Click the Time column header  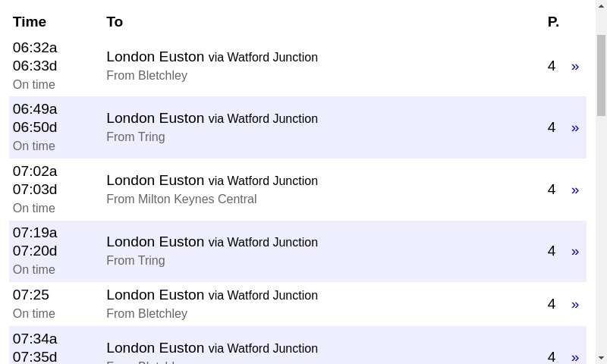30,22
